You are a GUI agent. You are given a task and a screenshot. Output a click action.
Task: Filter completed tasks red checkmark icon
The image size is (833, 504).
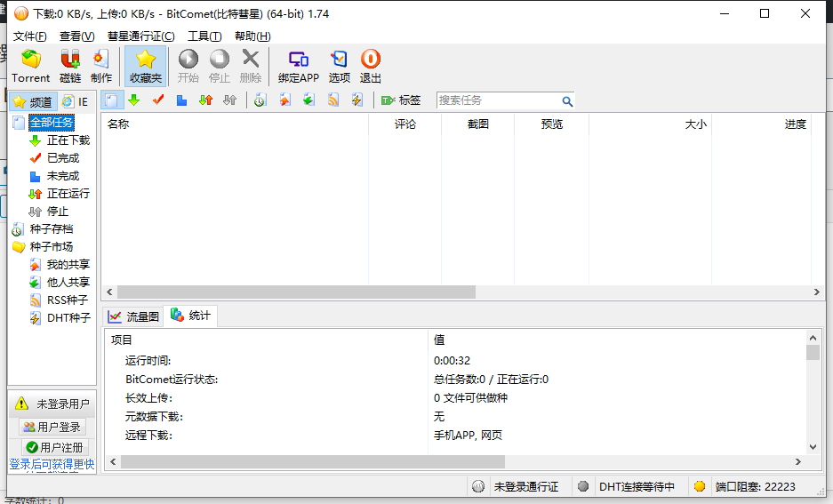157,100
